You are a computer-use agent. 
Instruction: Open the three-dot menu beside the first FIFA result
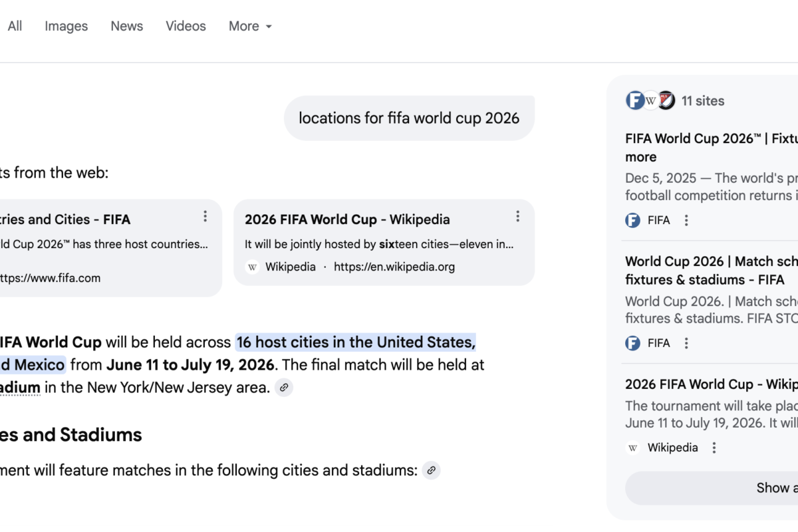click(205, 215)
